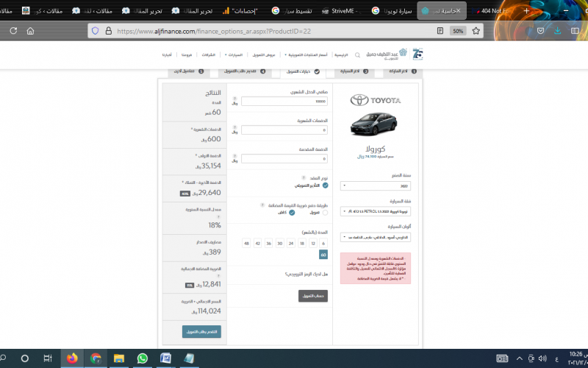Open the فروعنا branches menu item
The image size is (588, 368).
click(x=187, y=54)
